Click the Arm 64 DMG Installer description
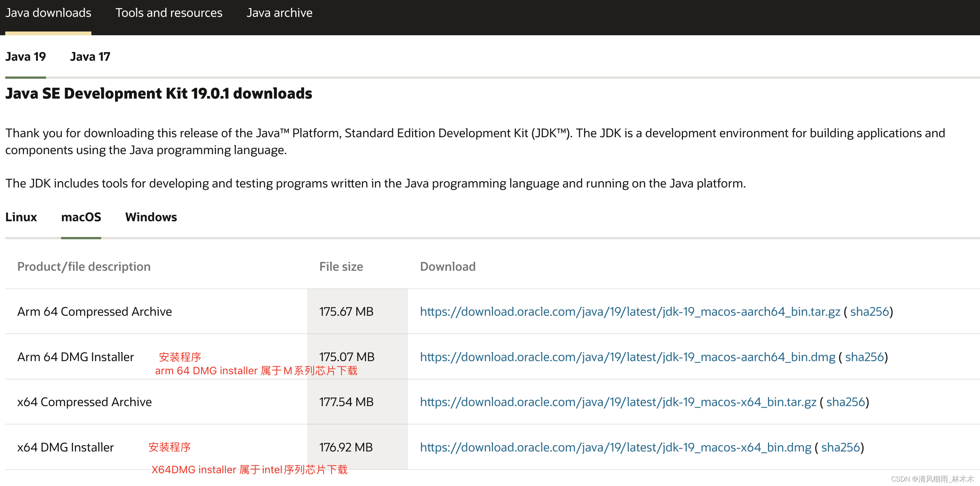This screenshot has width=980, height=486. point(76,357)
